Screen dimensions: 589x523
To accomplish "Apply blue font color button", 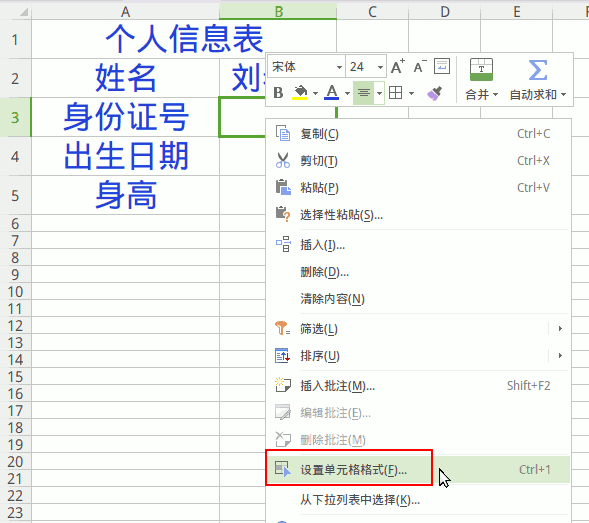I will tap(332, 93).
